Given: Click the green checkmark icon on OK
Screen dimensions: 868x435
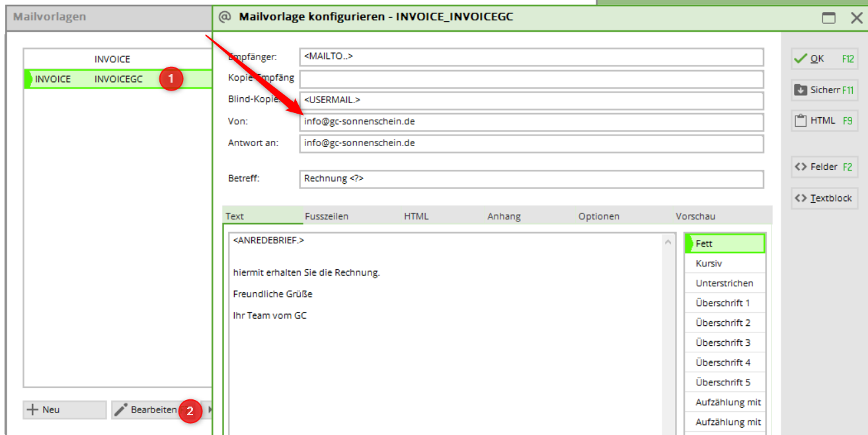Looking at the screenshot, I should click(x=801, y=58).
